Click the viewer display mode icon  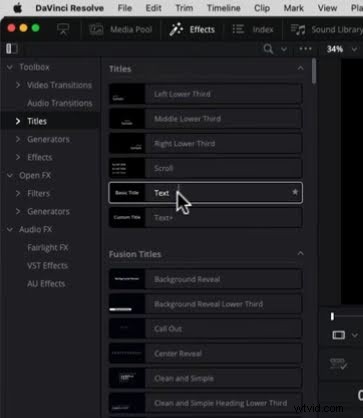339,335
